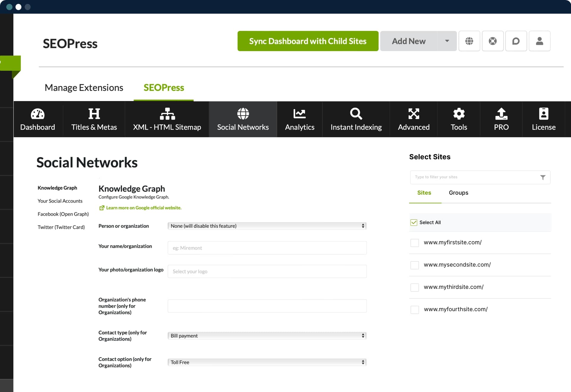Select the PRO upload icon
571x392 pixels.
point(502,114)
